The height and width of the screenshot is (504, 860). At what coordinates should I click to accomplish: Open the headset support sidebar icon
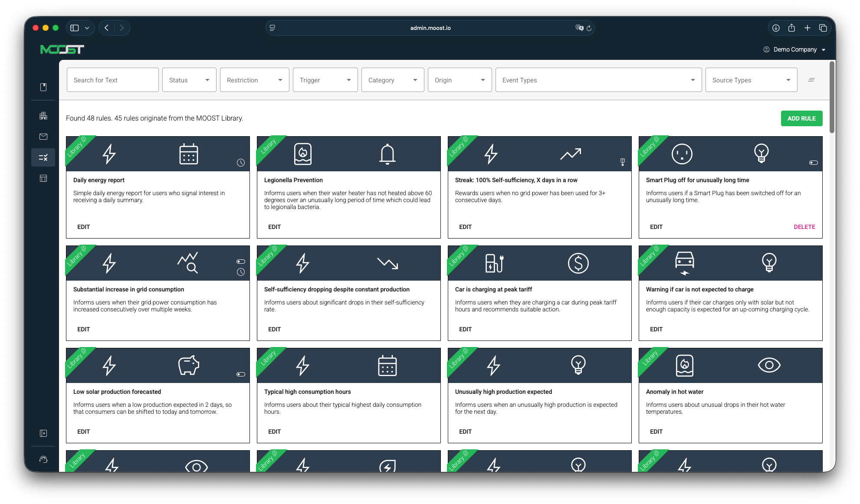click(x=43, y=459)
